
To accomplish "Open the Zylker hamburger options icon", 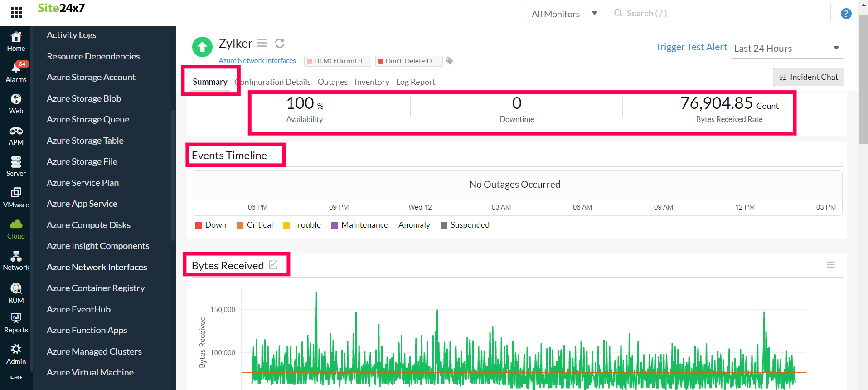I will click(x=262, y=43).
